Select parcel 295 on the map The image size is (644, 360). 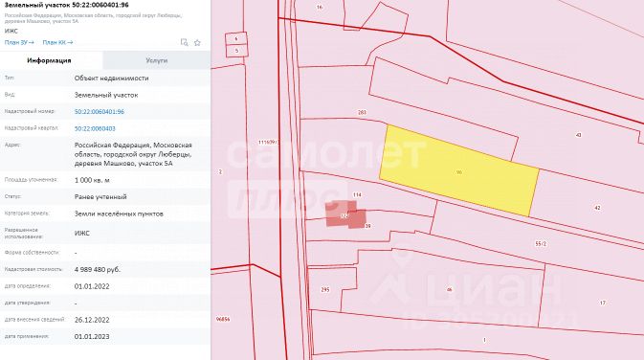point(325,289)
